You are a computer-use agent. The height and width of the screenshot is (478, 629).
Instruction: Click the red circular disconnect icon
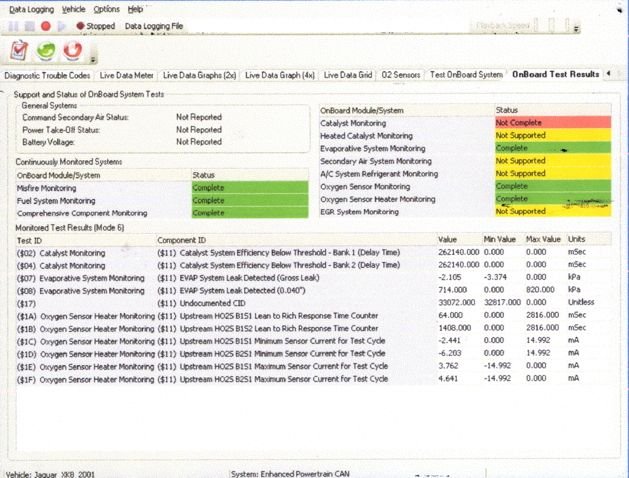72,50
